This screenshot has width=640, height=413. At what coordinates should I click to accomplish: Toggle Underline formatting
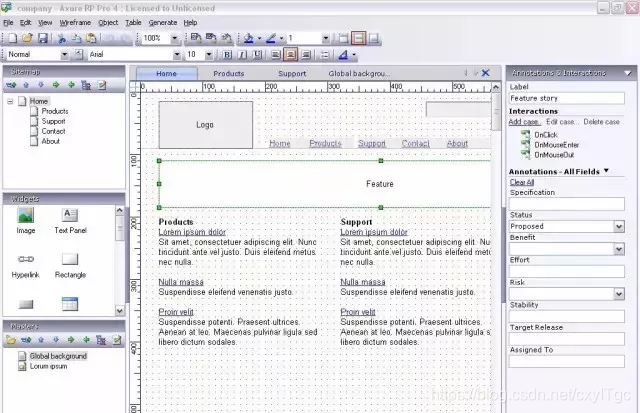[257, 55]
